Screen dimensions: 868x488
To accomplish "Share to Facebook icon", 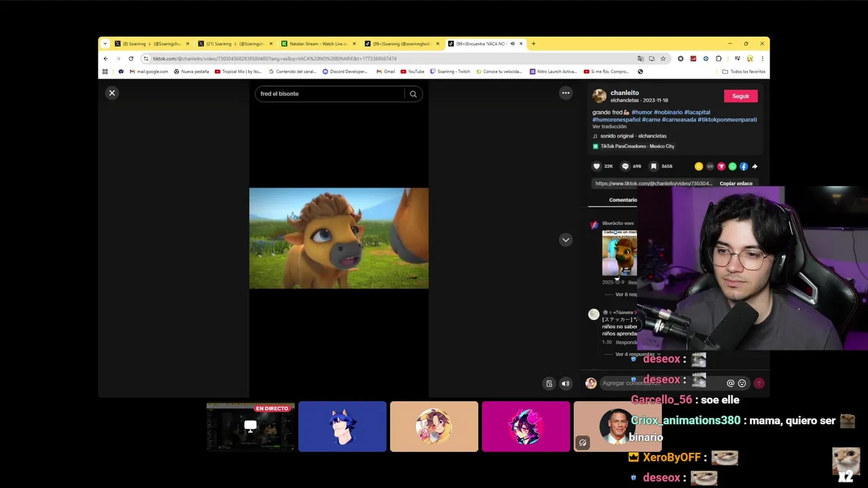I will (743, 166).
